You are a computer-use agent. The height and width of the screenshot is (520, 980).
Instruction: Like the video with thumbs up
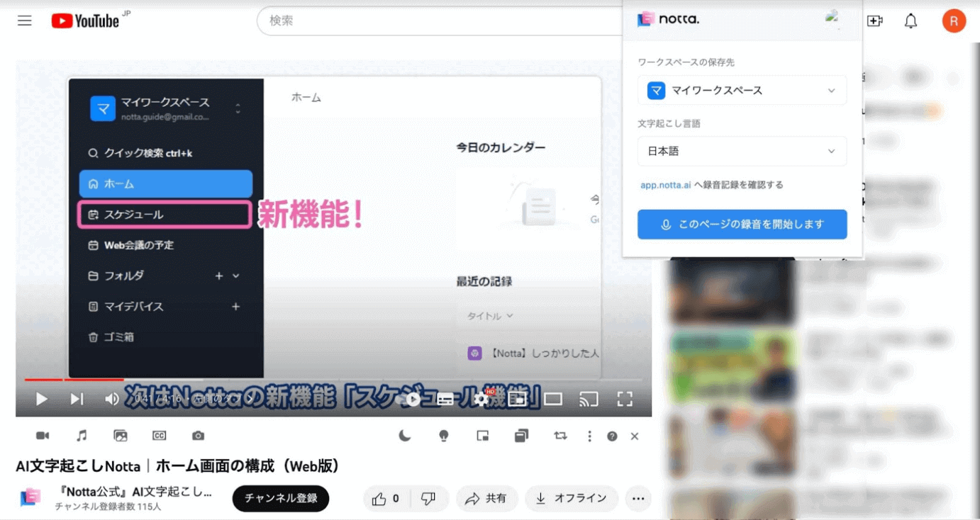[385, 499]
